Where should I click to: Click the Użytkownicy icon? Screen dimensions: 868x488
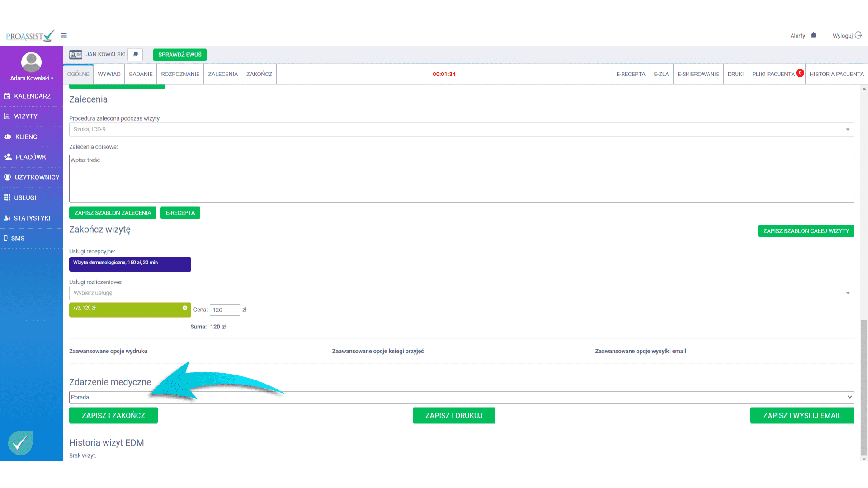[x=7, y=177]
